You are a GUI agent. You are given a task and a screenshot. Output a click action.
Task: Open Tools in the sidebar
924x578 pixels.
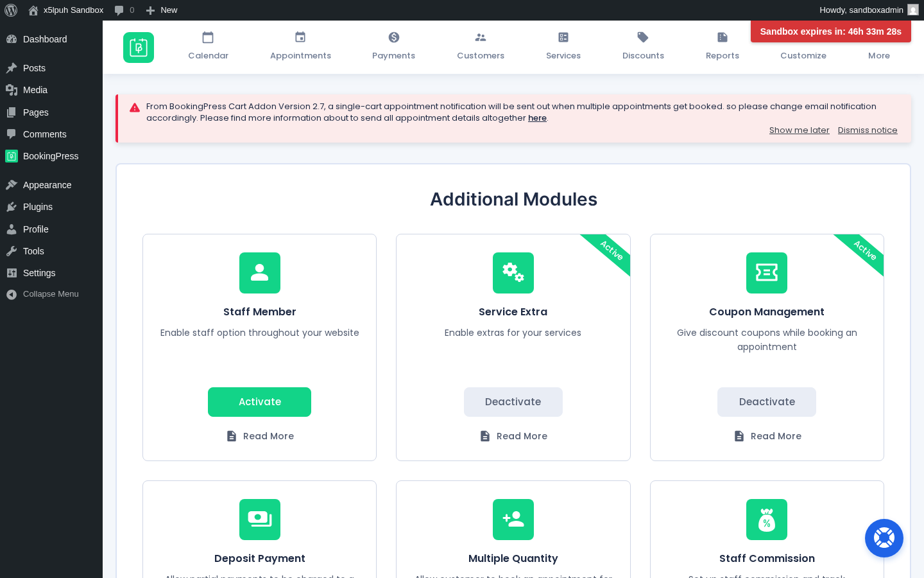tap(51, 251)
